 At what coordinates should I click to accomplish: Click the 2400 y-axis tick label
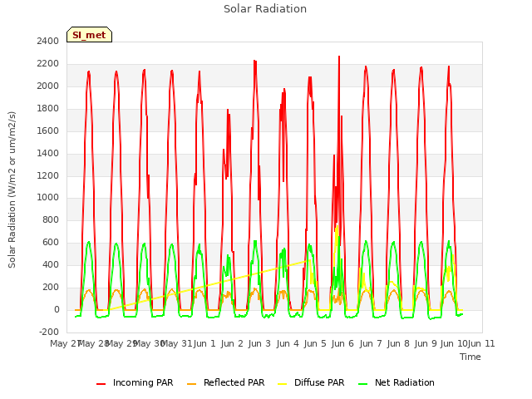48,42
